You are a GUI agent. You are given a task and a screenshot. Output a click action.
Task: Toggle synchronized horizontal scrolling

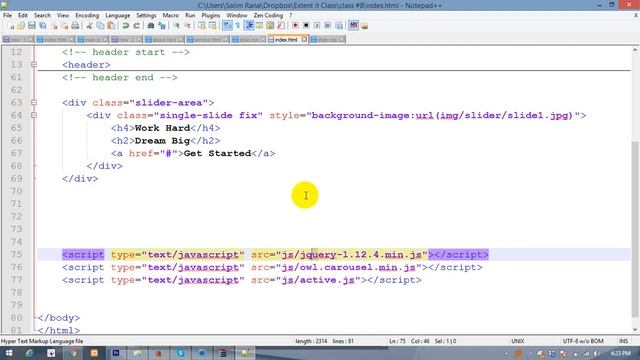[x=213, y=26]
